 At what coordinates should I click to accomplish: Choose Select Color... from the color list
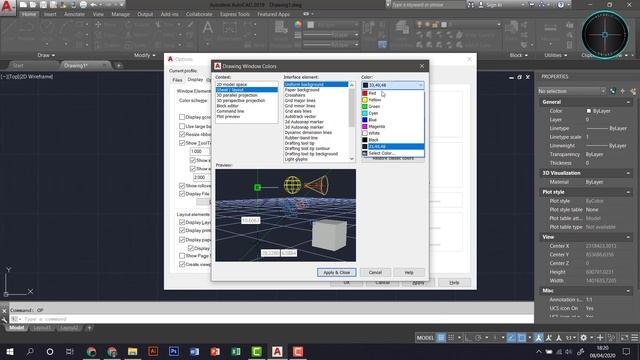point(393,153)
